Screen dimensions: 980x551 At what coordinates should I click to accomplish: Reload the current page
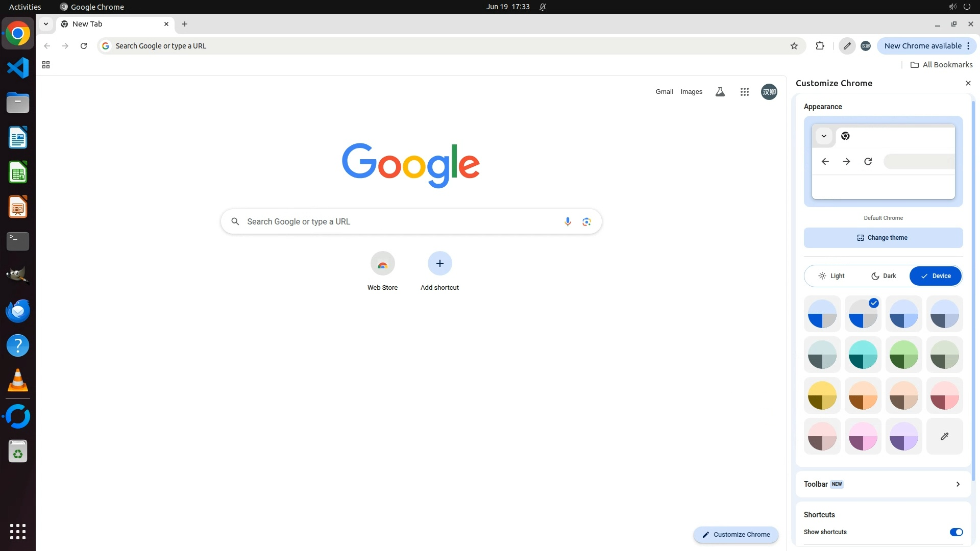(84, 46)
